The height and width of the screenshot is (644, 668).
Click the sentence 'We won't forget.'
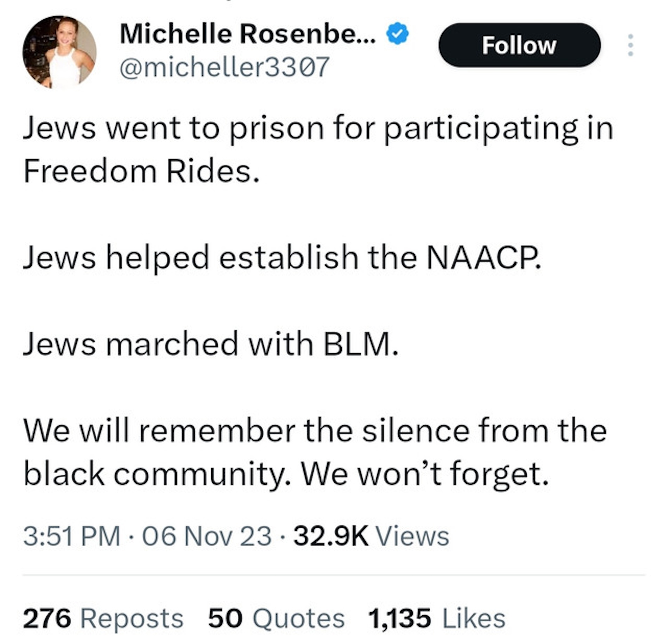tap(424, 474)
